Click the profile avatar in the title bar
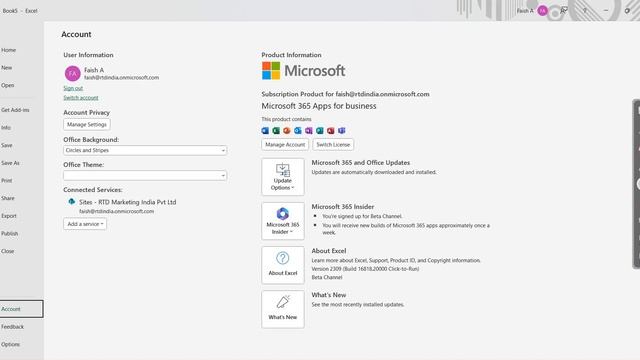This screenshot has width=640, height=360. point(542,11)
